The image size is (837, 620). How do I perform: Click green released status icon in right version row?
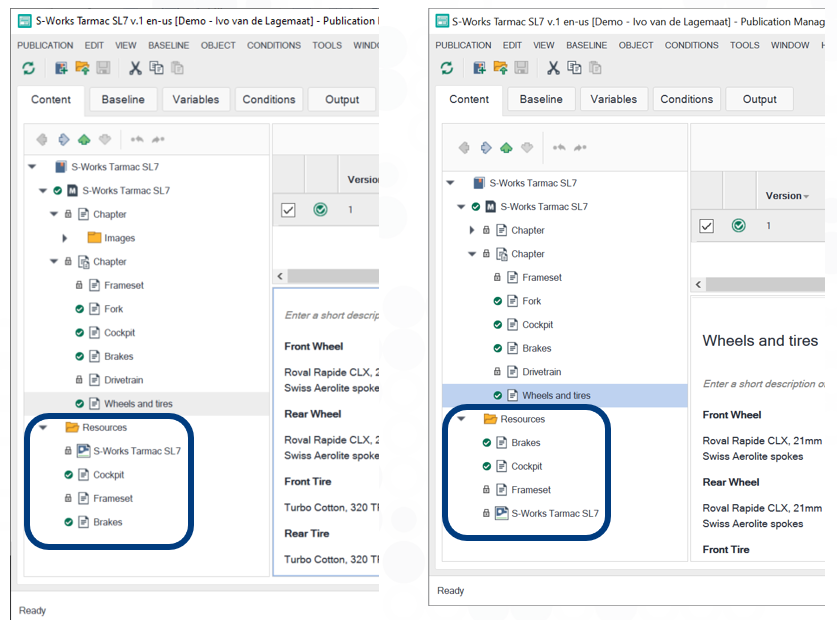pyautogui.click(x=738, y=226)
